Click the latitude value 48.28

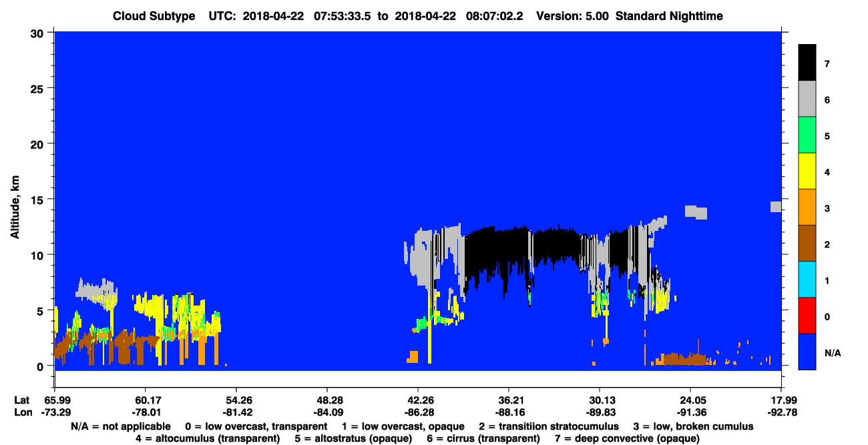tap(327, 400)
